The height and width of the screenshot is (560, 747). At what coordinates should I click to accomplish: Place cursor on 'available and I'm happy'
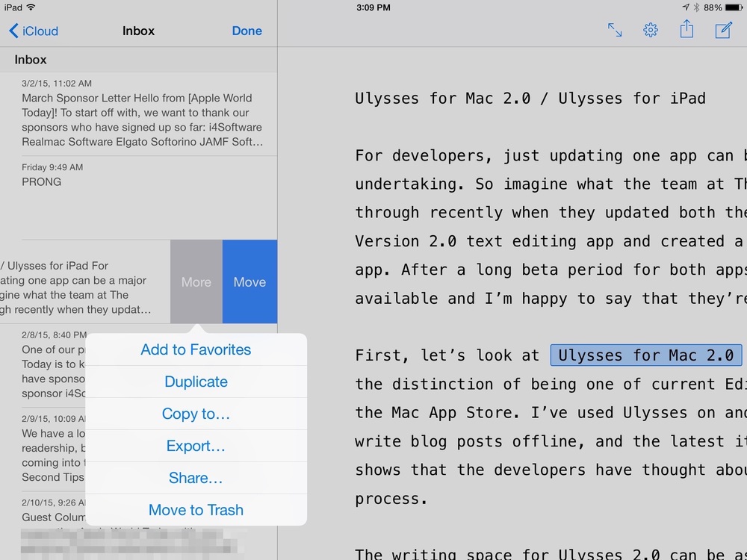click(460, 299)
